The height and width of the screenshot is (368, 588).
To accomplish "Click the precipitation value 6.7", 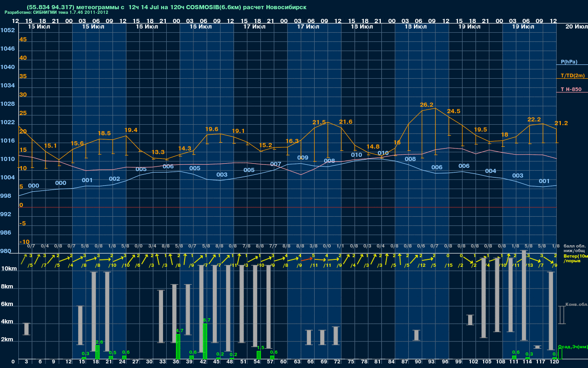I will [206, 320].
